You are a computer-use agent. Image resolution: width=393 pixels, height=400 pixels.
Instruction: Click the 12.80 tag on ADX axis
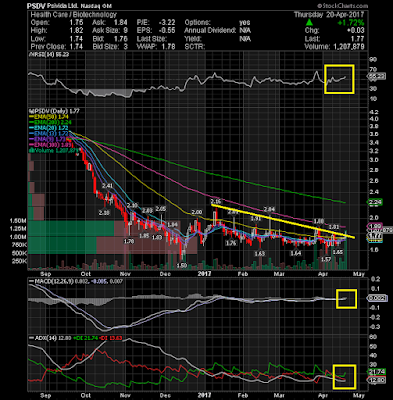(377, 380)
